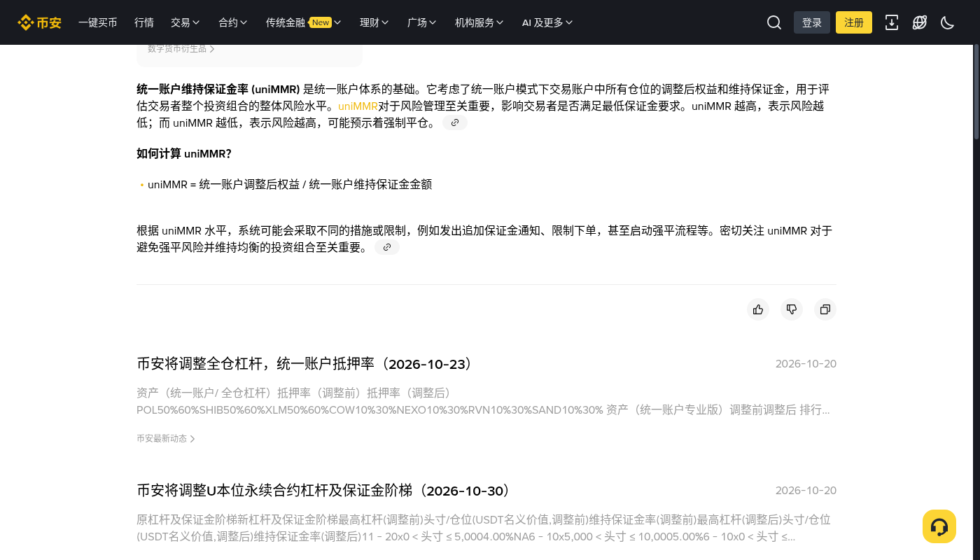Viewport: 980px width, 560px height.
Task: Open the language globe icon
Action: (920, 22)
